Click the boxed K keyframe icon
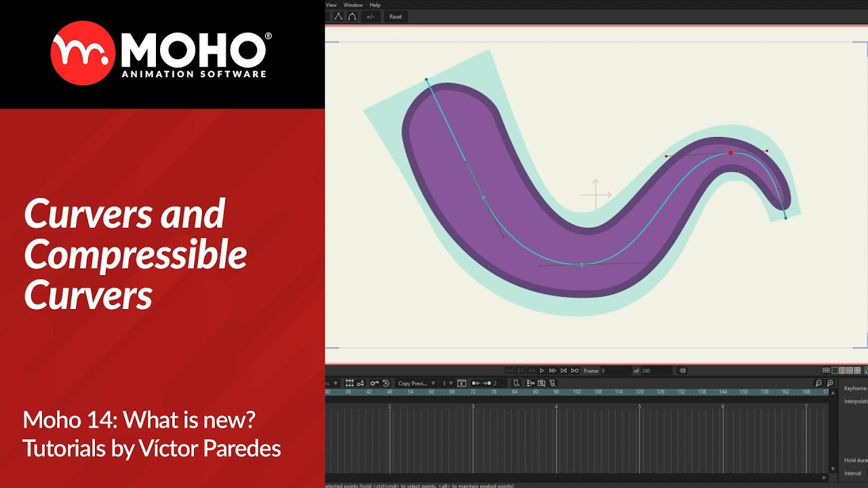 point(462,383)
